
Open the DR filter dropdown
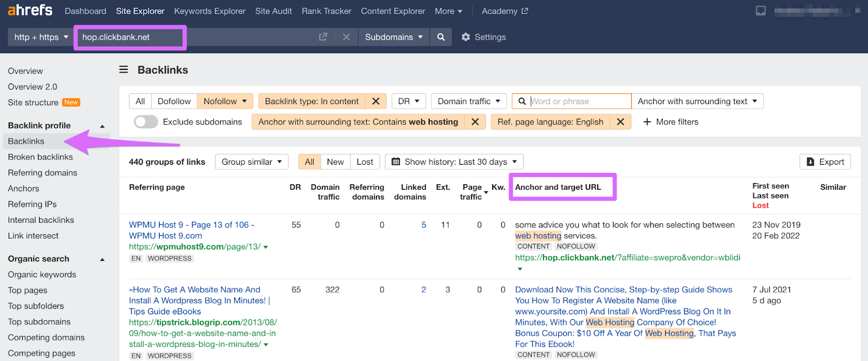[x=409, y=101]
